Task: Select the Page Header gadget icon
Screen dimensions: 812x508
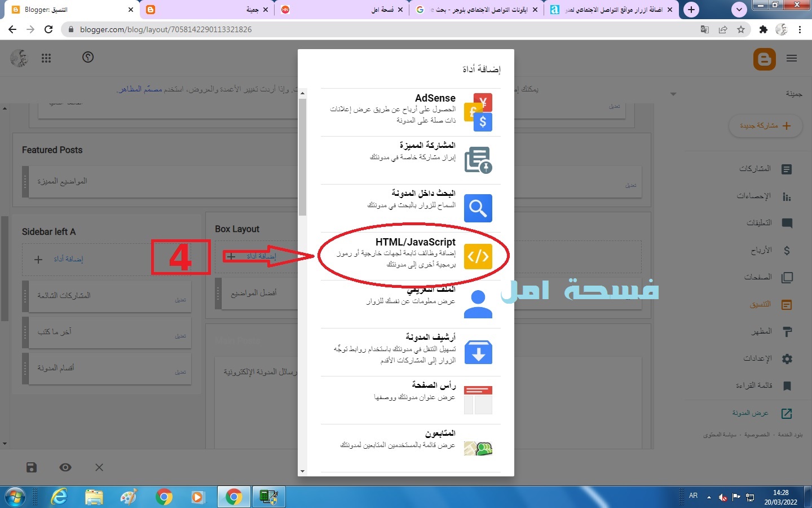Action: click(478, 400)
